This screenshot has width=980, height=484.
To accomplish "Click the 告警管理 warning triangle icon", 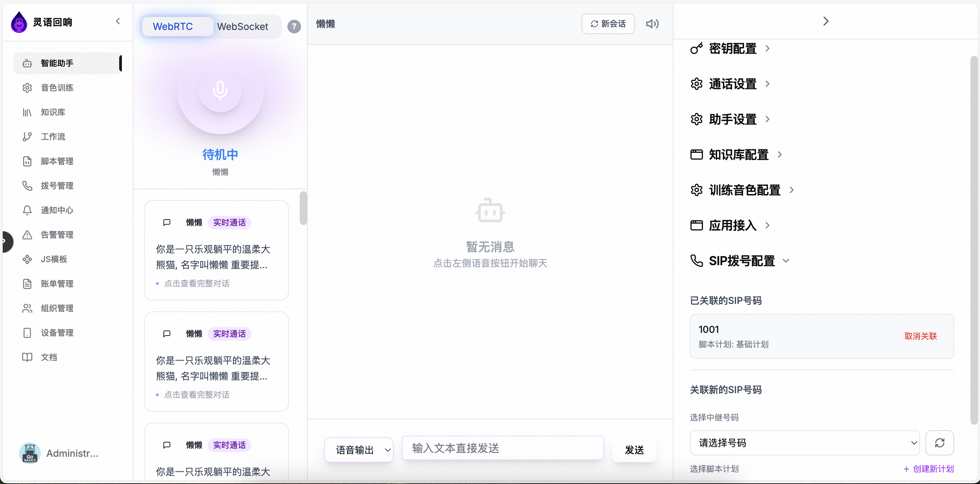I will 27,235.
